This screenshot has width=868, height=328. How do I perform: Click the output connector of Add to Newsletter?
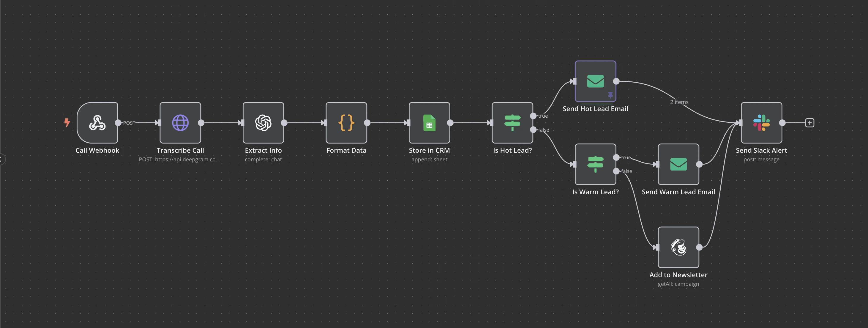pyautogui.click(x=699, y=247)
